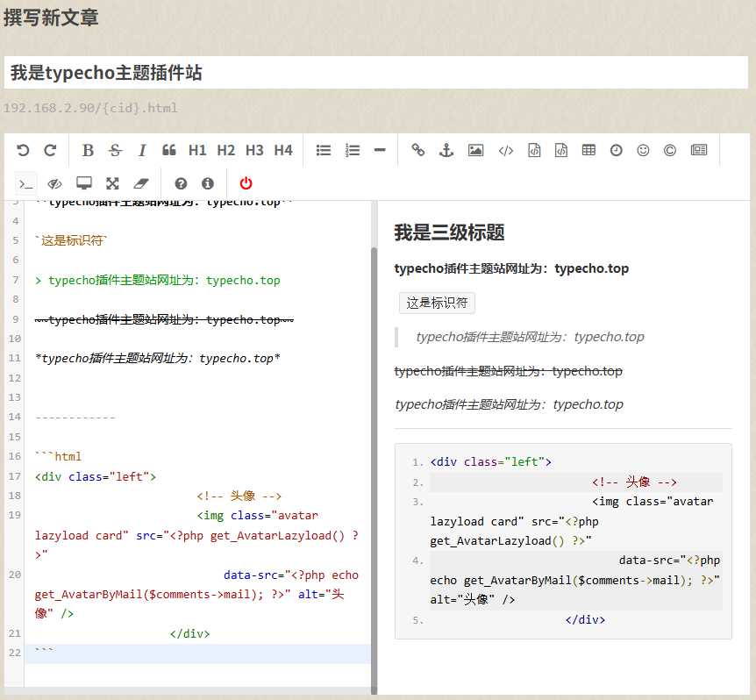756x700 pixels.
Task: Click the italic asterisk line in editor
Action: (x=158, y=359)
